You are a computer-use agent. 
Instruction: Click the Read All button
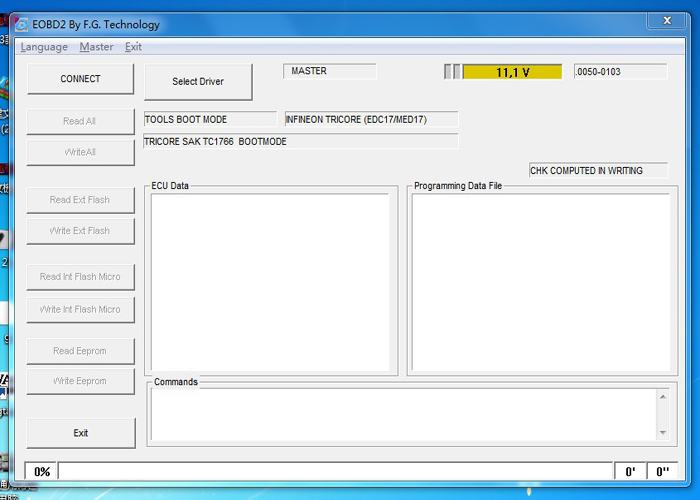(x=80, y=121)
